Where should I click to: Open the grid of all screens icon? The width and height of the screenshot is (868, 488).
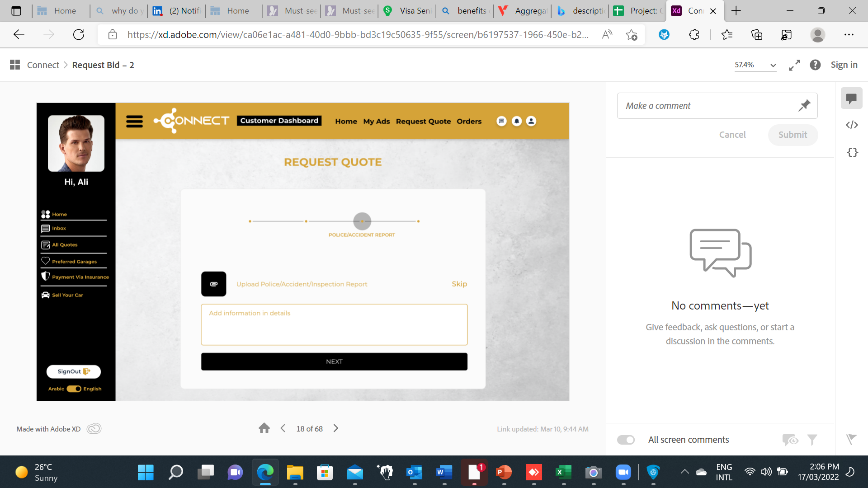tap(15, 65)
